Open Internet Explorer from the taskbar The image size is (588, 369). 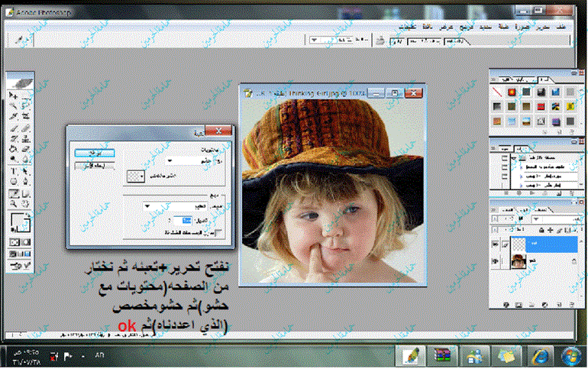(x=538, y=356)
